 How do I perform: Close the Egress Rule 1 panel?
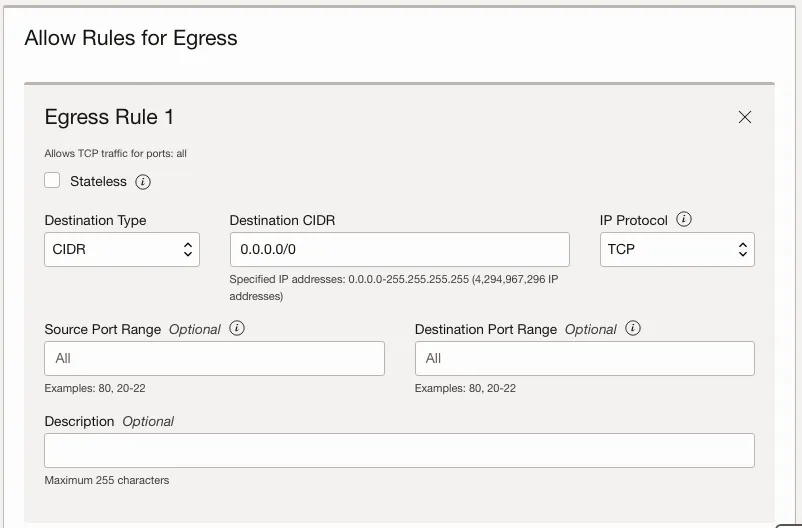[744, 117]
